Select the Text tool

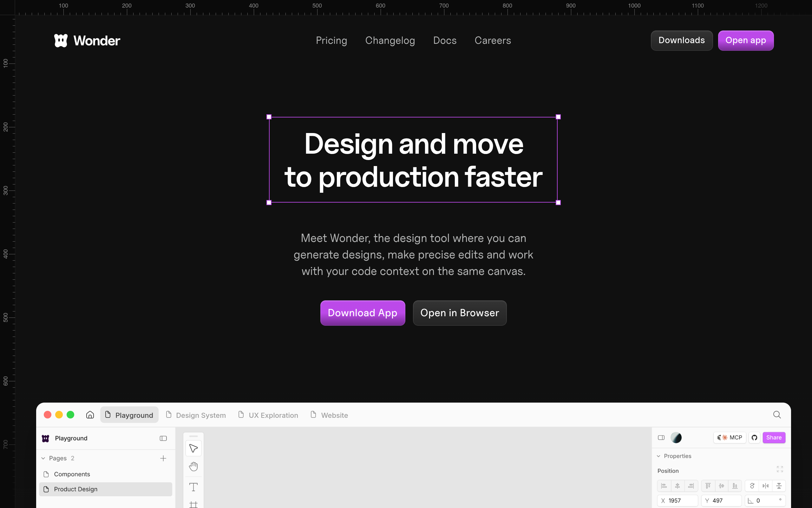click(x=193, y=487)
